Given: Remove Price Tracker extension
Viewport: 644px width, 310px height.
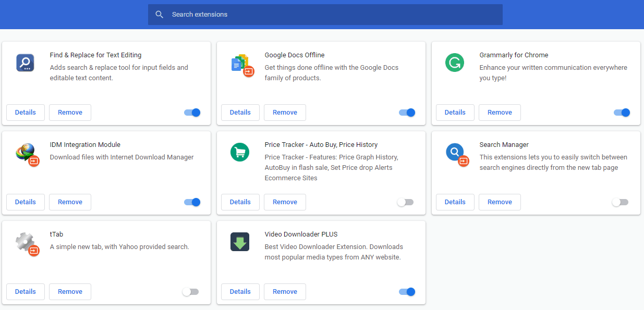Looking at the screenshot, I should (285, 202).
